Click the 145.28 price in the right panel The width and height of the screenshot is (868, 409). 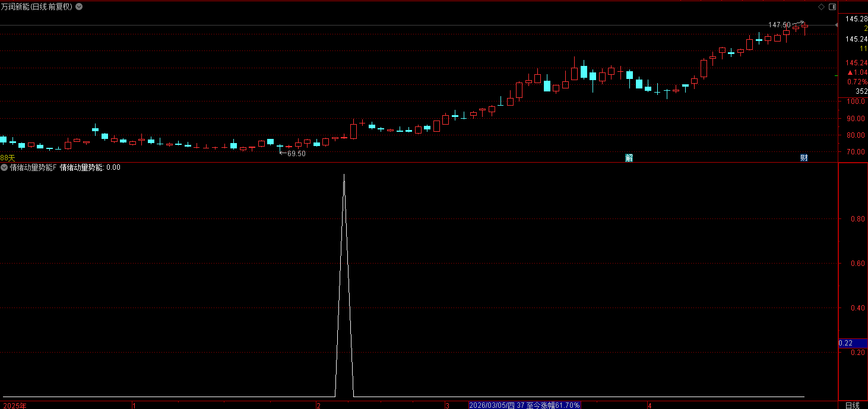[857, 19]
